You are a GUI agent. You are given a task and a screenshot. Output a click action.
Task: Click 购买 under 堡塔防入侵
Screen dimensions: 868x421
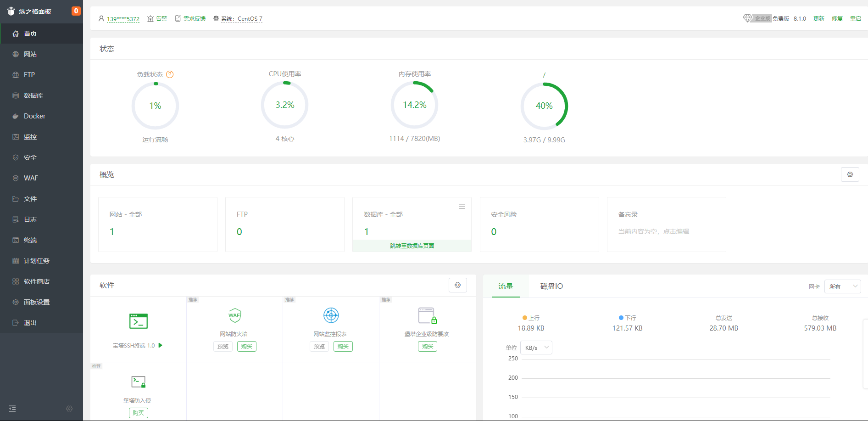click(139, 413)
